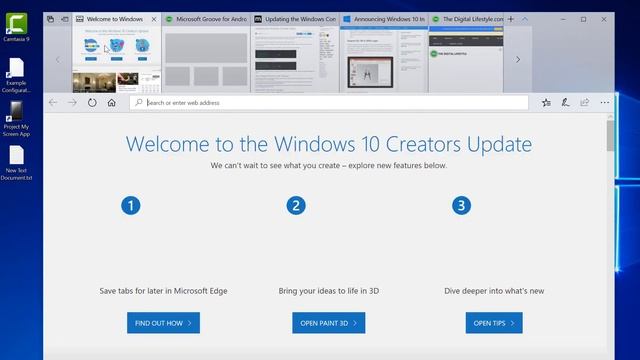640x360 pixels.
Task: Open a new tab with plus icon
Action: coord(511,19)
